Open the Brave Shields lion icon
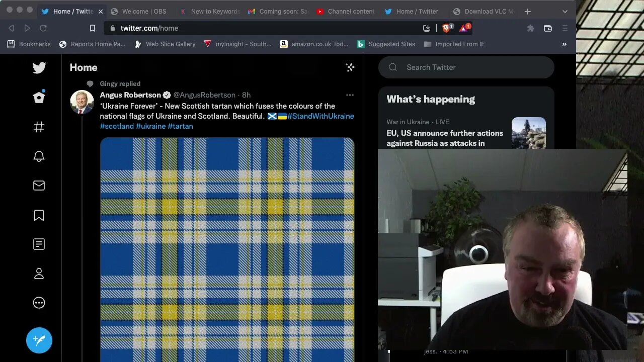Image resolution: width=644 pixels, height=362 pixels. (x=447, y=28)
